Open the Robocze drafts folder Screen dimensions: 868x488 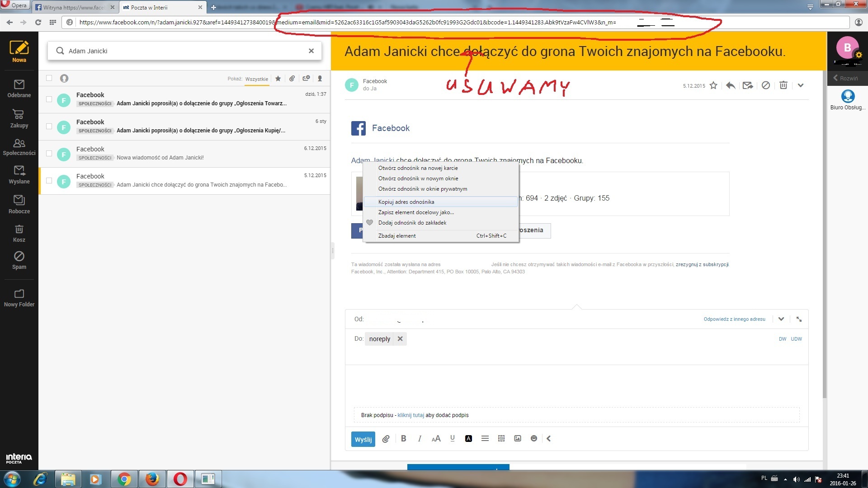[x=19, y=204]
